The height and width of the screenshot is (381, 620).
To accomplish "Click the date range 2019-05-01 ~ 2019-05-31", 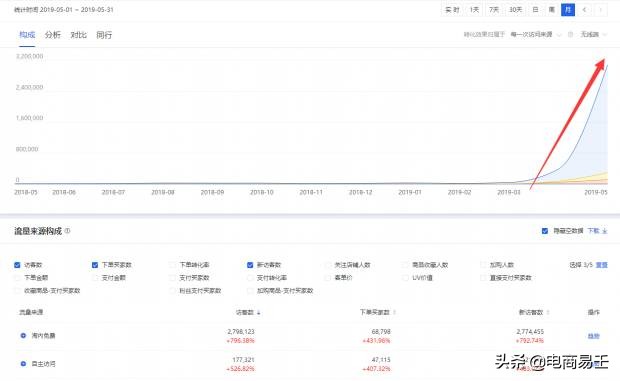I will (x=77, y=9).
